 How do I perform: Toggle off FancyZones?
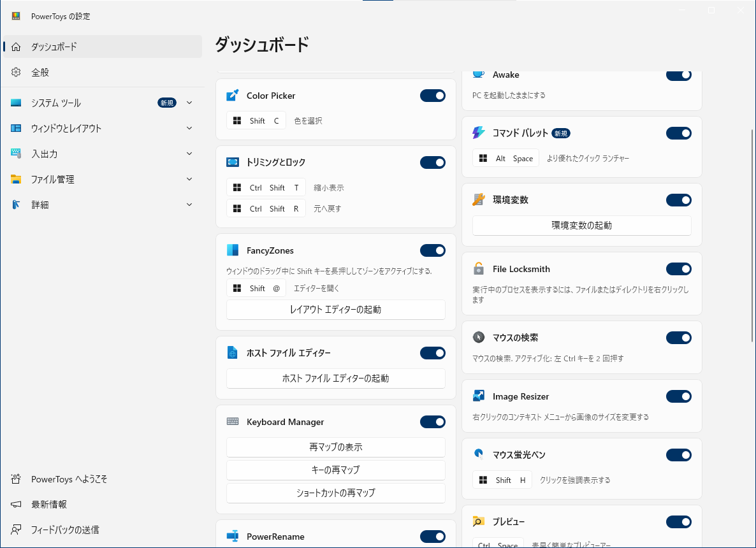click(x=433, y=250)
